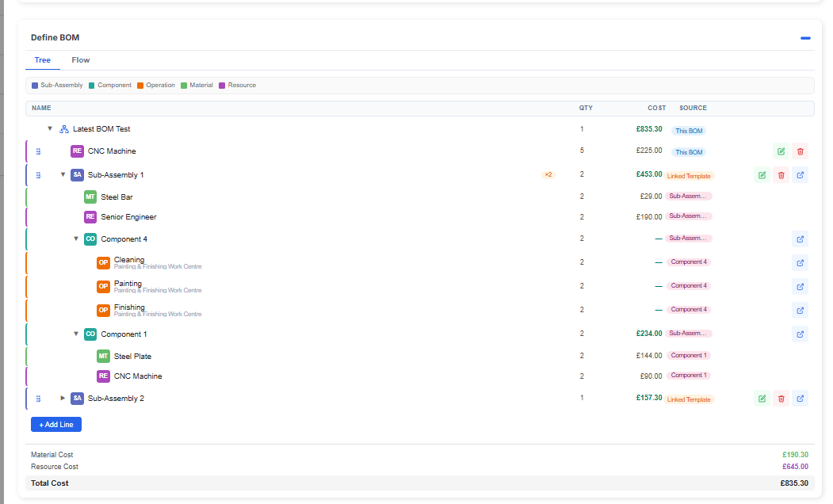The width and height of the screenshot is (833, 504).
Task: Click the CO badge of Component 4
Action: coord(90,239)
